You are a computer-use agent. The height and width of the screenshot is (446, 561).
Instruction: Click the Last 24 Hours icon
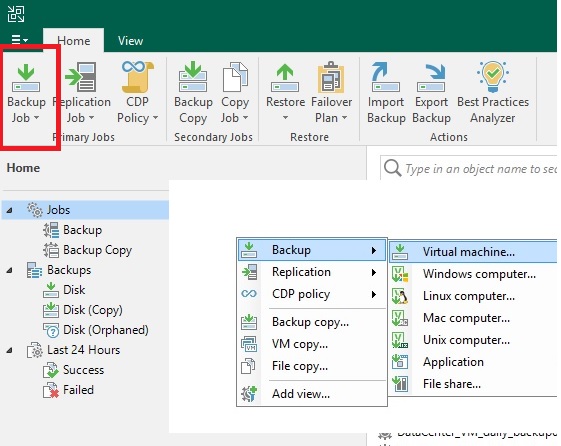[x=34, y=350]
